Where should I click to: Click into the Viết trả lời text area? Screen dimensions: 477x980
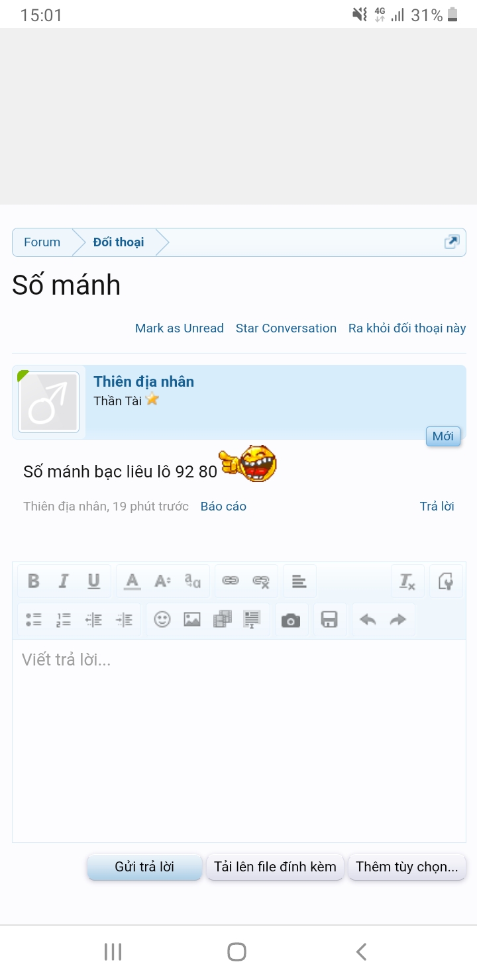coord(239,740)
